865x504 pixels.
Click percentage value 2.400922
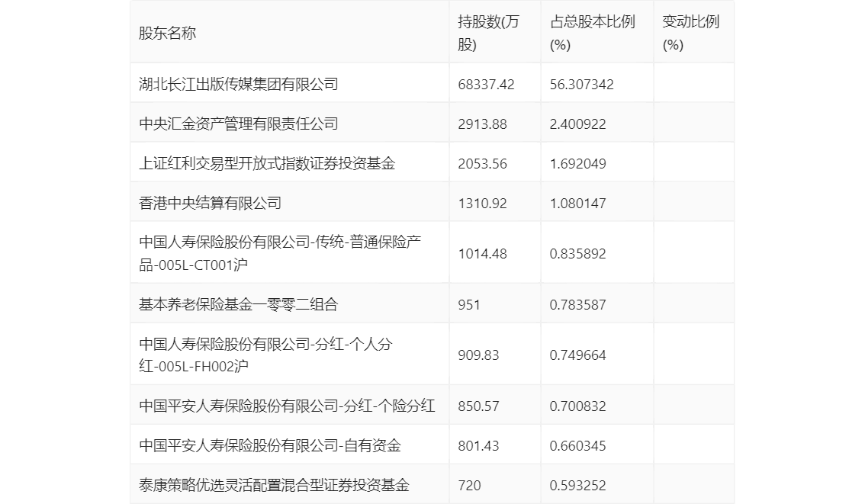[x=577, y=124]
